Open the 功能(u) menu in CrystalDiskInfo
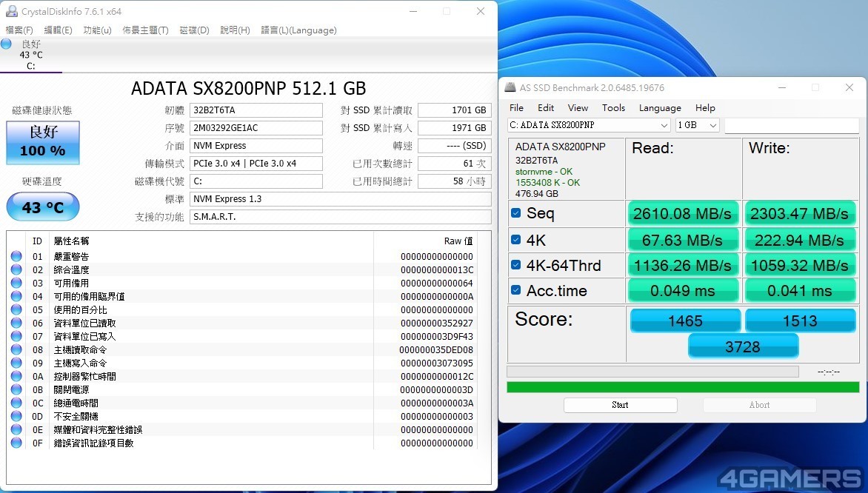The height and width of the screenshot is (493, 868). click(x=98, y=30)
